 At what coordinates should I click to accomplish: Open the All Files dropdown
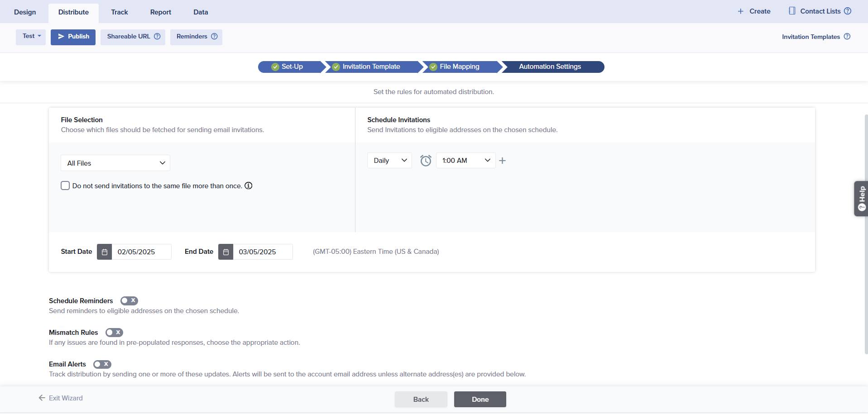tap(115, 163)
